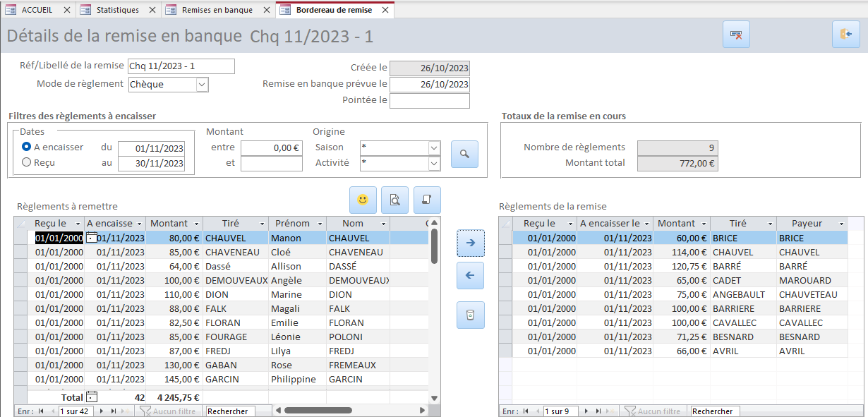Go to next record in right grid
This screenshot has width=868, height=417.
[x=586, y=411]
